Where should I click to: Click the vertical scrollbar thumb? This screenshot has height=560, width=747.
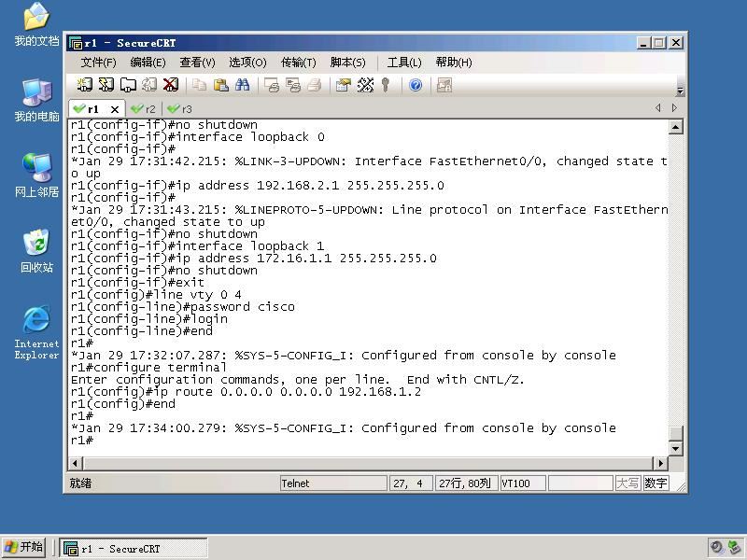point(675,433)
